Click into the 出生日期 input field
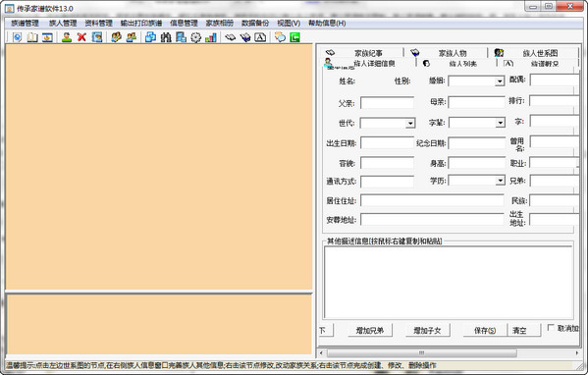588x375 pixels. pos(387,143)
